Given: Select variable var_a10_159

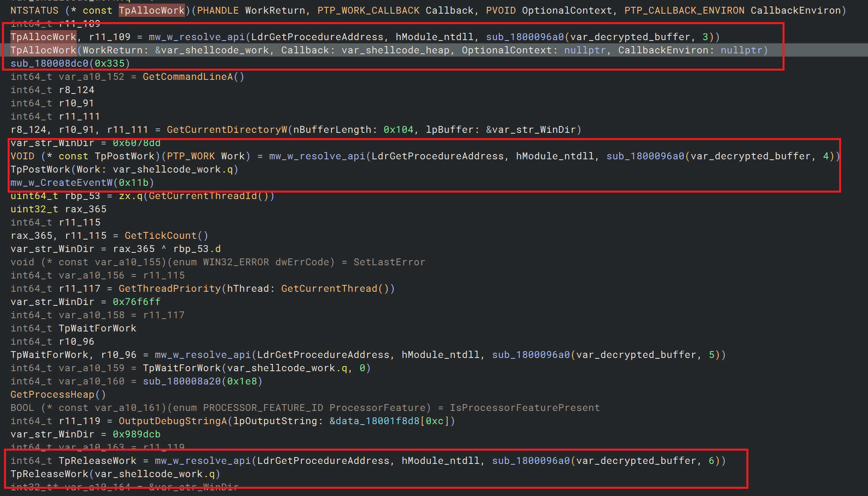Looking at the screenshot, I should pos(91,368).
